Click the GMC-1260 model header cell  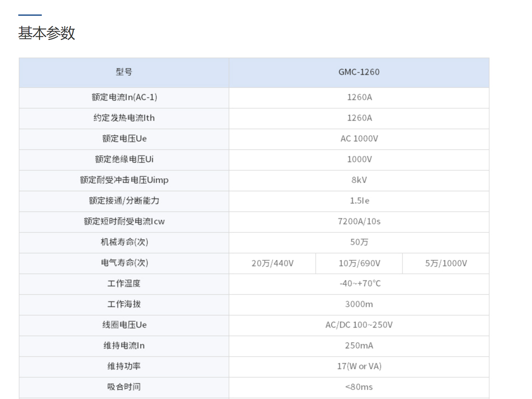point(359,72)
